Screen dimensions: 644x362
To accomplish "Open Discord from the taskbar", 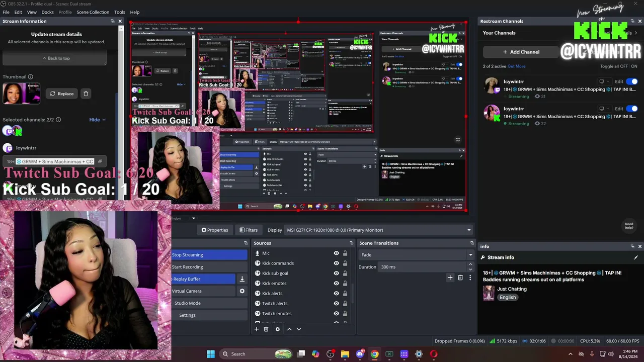I will pyautogui.click(x=360, y=354).
